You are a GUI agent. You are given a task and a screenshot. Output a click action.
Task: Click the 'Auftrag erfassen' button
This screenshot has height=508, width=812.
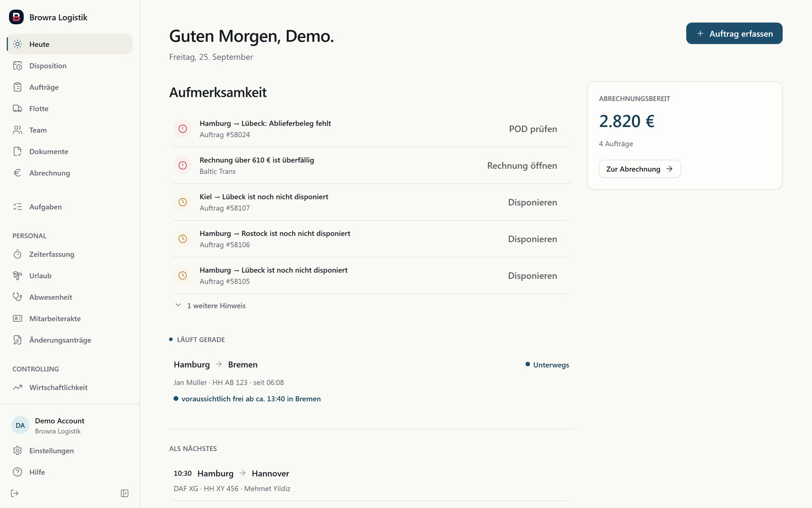click(x=734, y=34)
